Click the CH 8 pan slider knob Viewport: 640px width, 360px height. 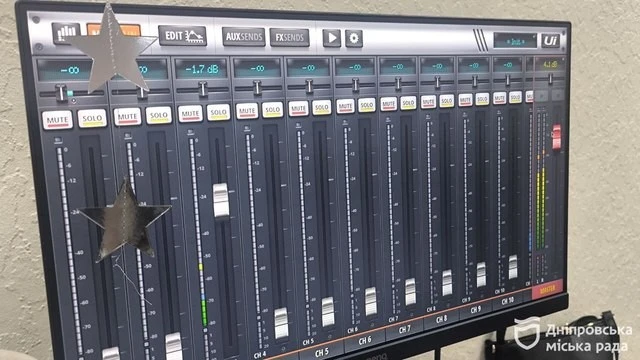pos(437,82)
